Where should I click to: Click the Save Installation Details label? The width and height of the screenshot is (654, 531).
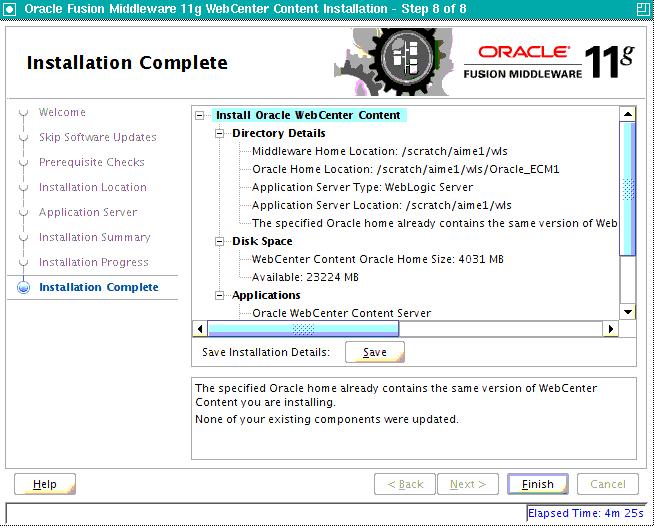[266, 352]
